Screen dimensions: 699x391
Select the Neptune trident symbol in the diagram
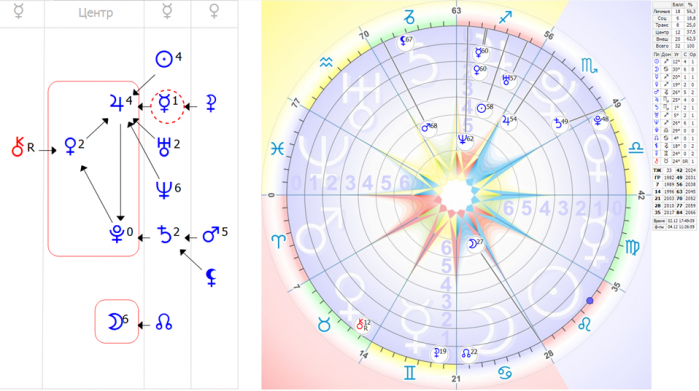click(164, 189)
